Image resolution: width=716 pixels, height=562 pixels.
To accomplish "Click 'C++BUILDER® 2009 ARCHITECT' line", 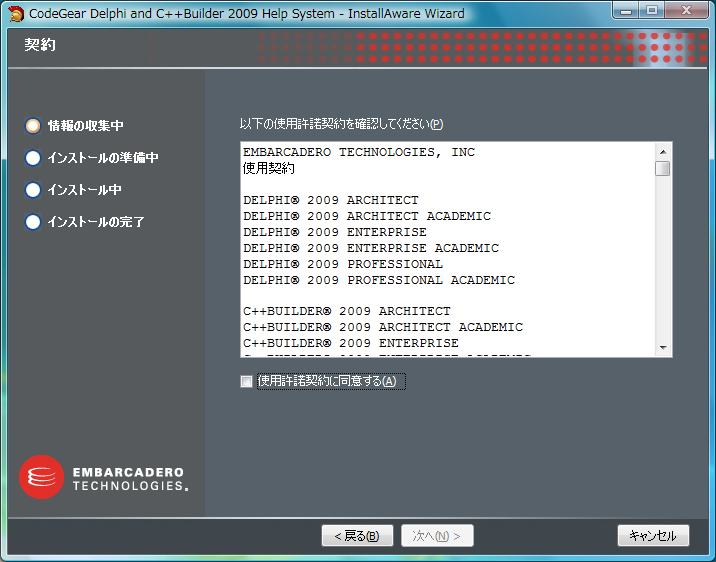I will tap(347, 311).
